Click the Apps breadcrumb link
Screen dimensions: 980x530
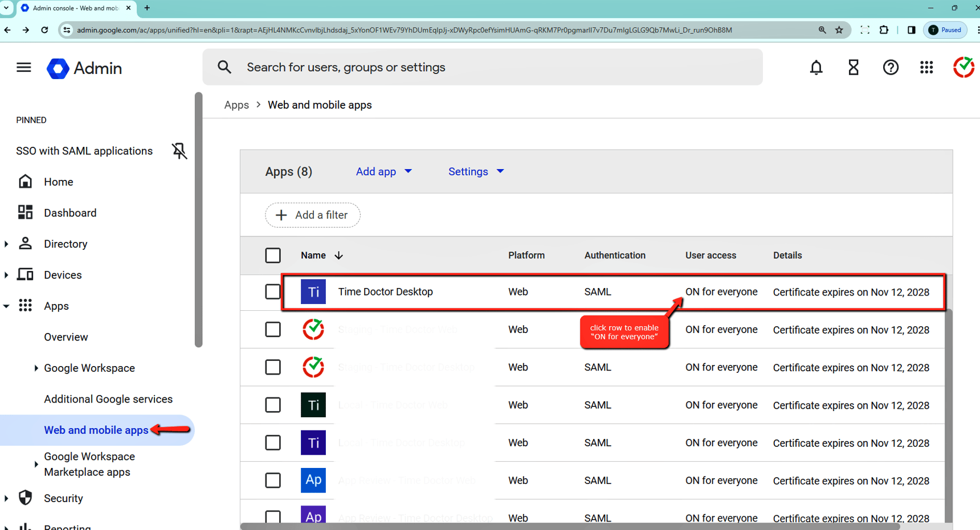(x=236, y=105)
